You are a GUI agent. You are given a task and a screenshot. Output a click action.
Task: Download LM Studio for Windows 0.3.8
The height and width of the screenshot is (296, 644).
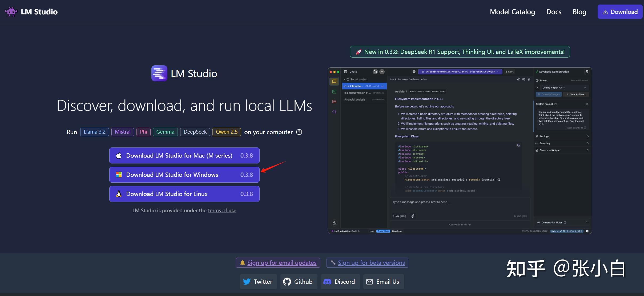(184, 174)
